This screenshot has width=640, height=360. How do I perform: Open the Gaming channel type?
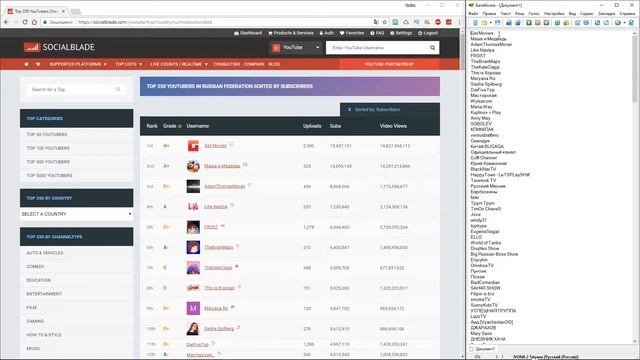coord(35,321)
